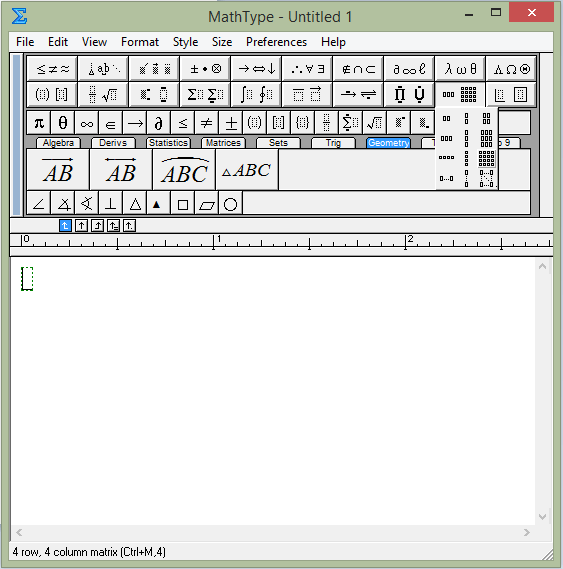Viewport: 563px width, 569px height.
Task: Open the spaces and ellipses palette
Action: click(103, 69)
